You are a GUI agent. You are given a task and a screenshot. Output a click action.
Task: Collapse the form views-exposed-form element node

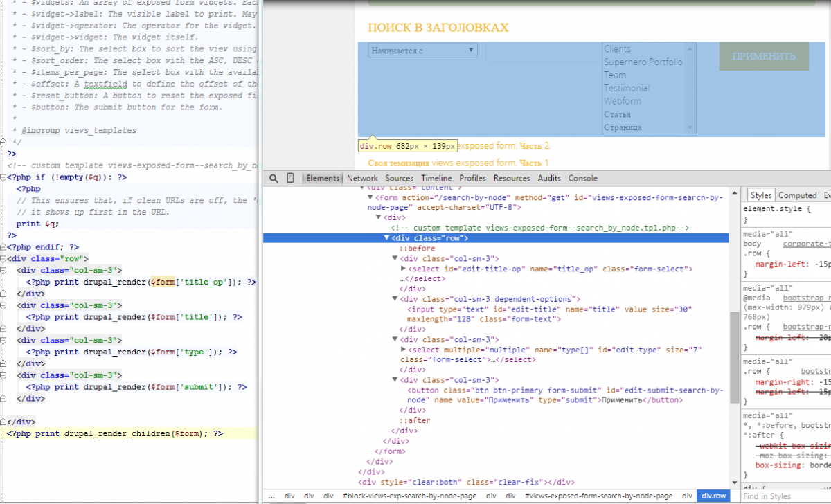(x=370, y=197)
